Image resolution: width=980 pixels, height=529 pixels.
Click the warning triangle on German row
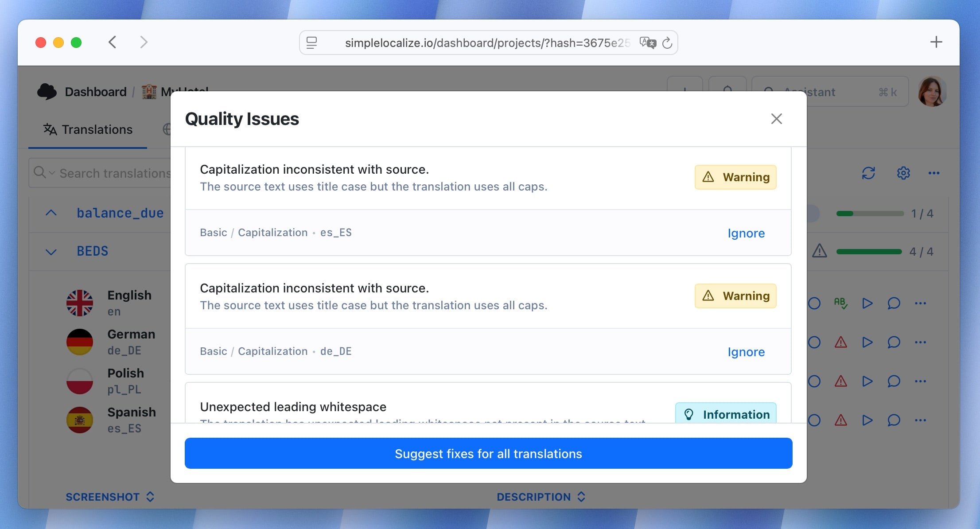[840, 342]
